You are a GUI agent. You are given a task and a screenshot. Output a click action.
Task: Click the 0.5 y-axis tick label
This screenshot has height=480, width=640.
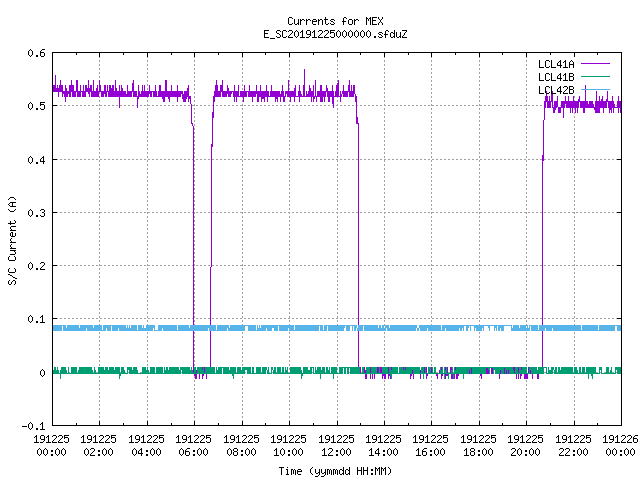(x=36, y=106)
